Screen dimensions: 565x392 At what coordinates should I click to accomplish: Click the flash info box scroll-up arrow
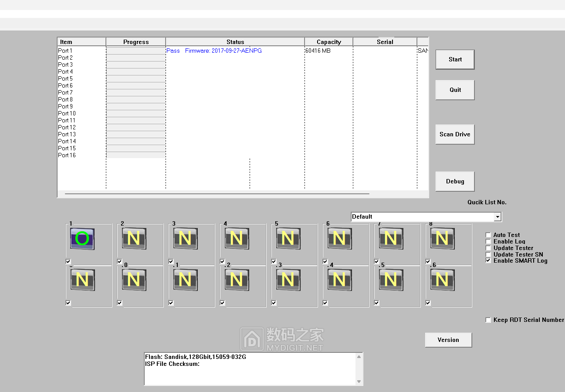(359, 357)
